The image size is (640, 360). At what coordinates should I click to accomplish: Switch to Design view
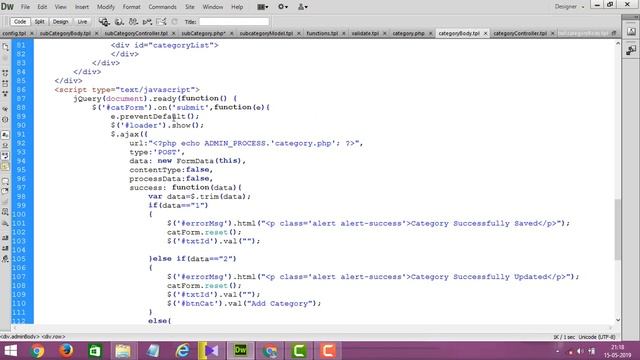click(x=60, y=22)
